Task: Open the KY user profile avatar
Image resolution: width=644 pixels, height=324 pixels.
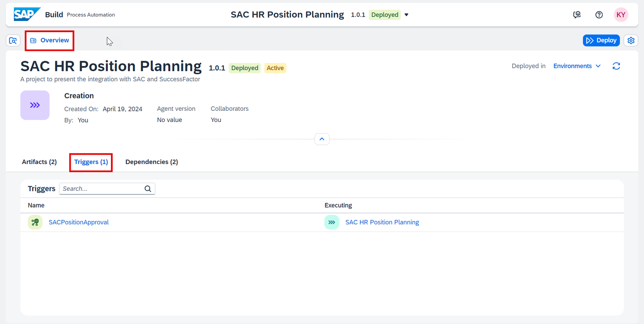Action: pos(621,15)
